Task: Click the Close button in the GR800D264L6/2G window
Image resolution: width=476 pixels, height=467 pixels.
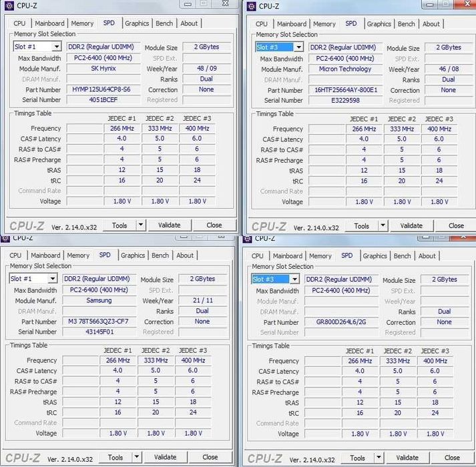Action: coord(453,458)
